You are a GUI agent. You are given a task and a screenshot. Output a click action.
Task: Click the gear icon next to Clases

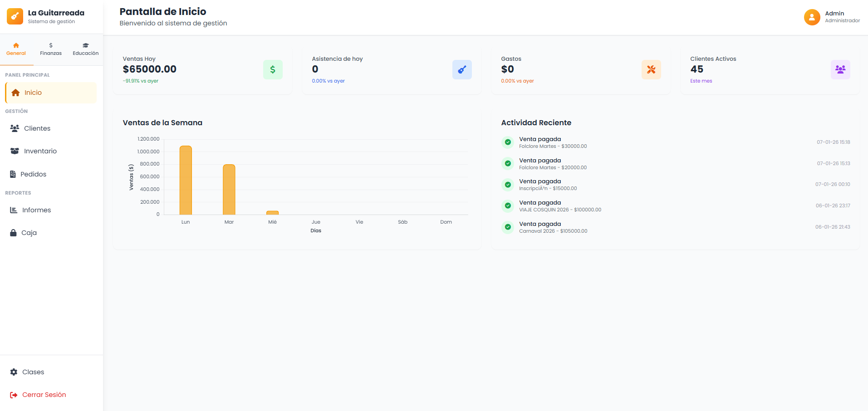(14, 372)
